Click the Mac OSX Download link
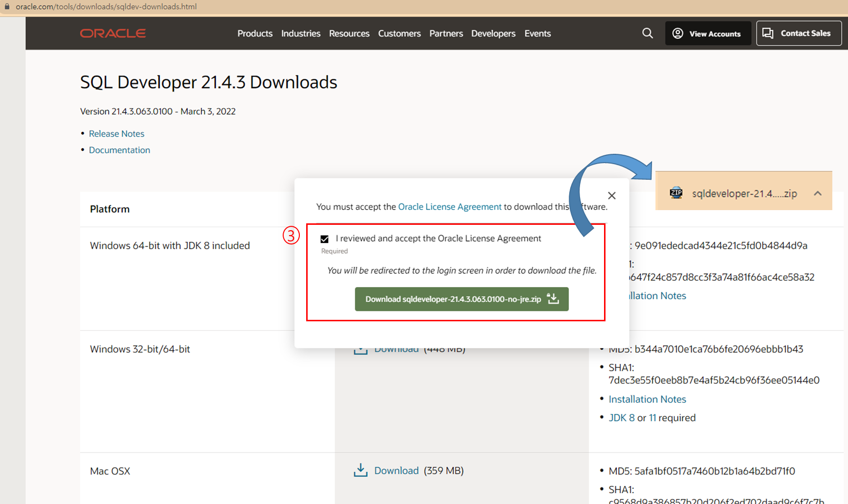Viewport: 848px width, 504px height. pos(396,470)
